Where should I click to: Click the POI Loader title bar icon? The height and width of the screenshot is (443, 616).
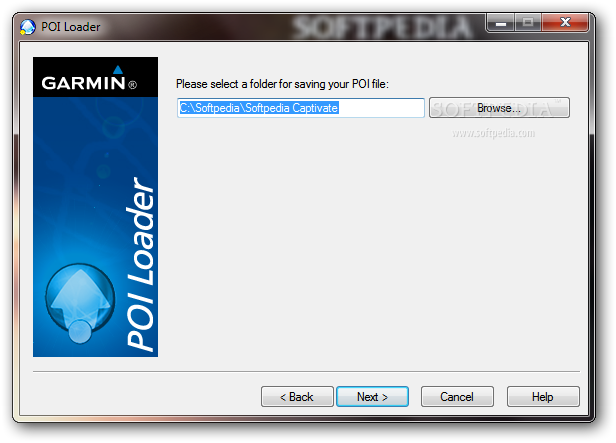(x=28, y=27)
